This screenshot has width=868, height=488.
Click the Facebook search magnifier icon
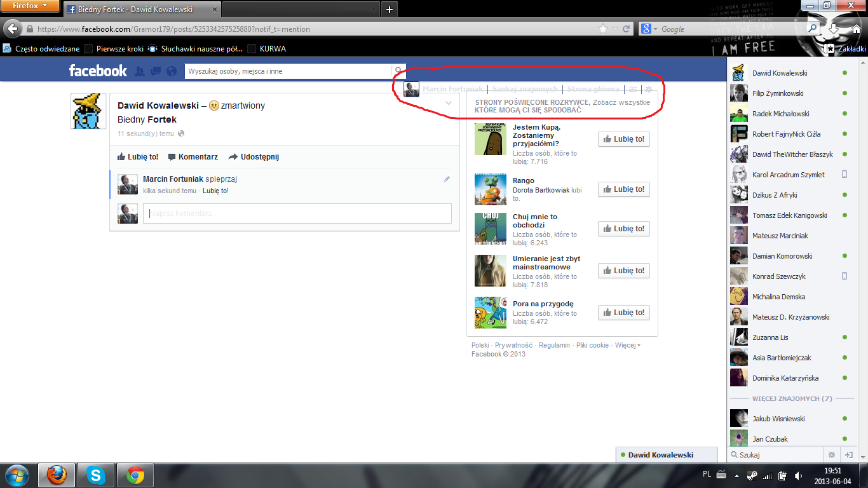[398, 71]
